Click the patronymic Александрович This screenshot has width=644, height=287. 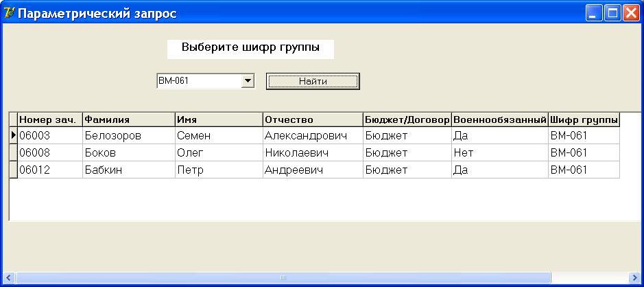(x=306, y=135)
